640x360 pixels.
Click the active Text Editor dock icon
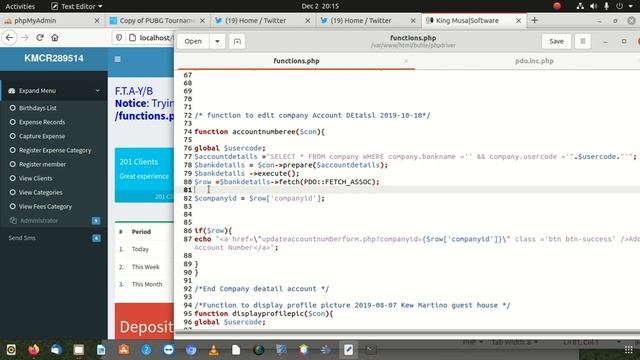click(348, 350)
